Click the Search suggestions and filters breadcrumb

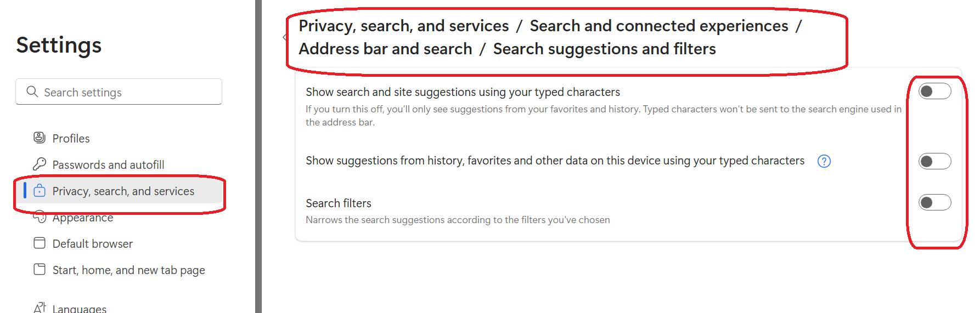604,49
